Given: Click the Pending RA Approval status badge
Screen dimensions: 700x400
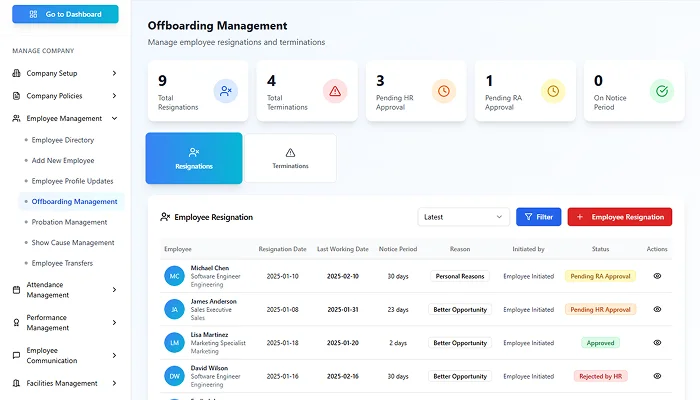Looking at the screenshot, I should tap(600, 276).
